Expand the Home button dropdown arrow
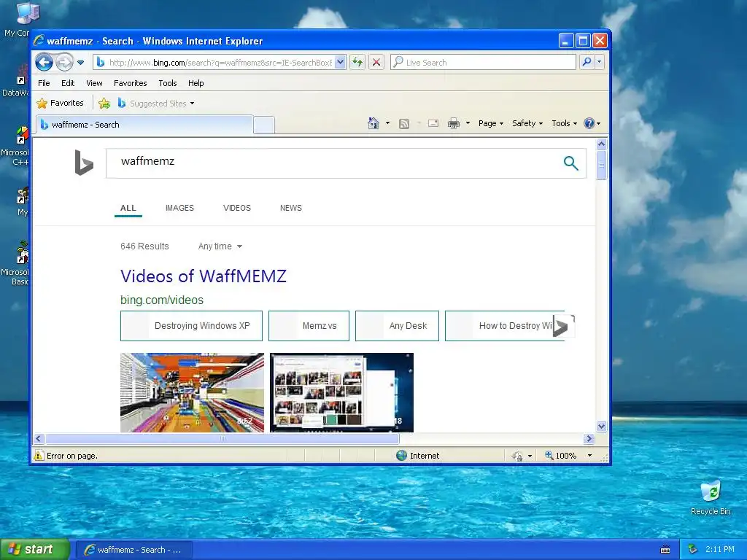 tap(387, 123)
